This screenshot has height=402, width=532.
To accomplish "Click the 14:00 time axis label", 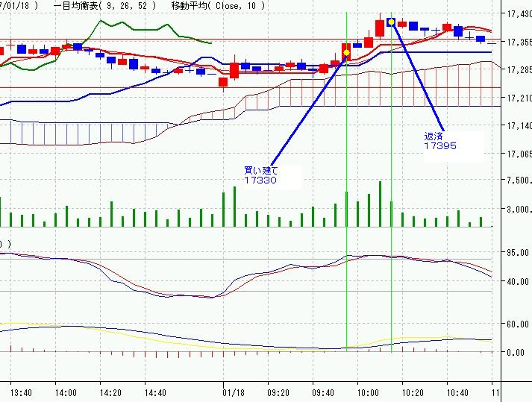I will tap(66, 393).
